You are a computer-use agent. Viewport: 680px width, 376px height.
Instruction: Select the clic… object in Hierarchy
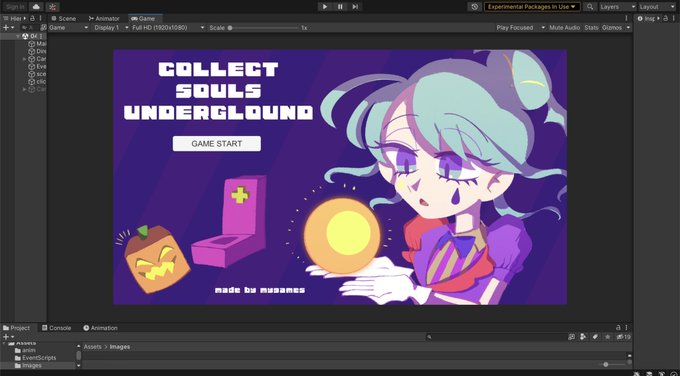click(x=37, y=82)
